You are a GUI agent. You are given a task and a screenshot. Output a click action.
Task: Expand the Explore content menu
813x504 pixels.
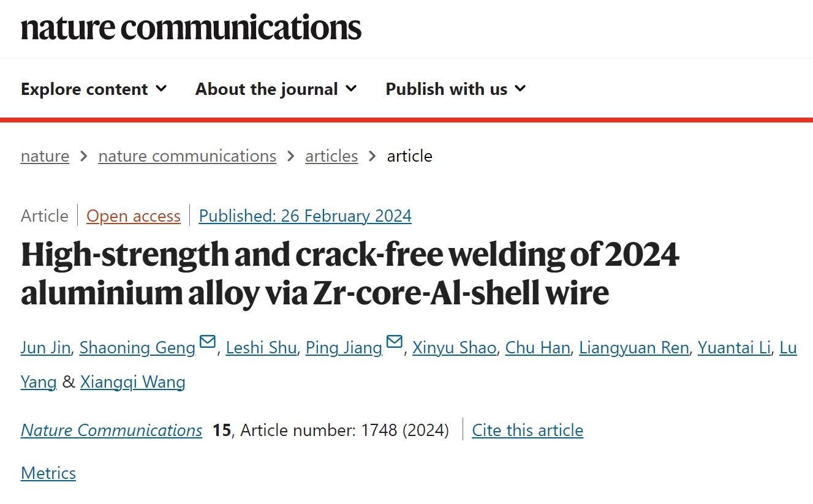click(94, 89)
